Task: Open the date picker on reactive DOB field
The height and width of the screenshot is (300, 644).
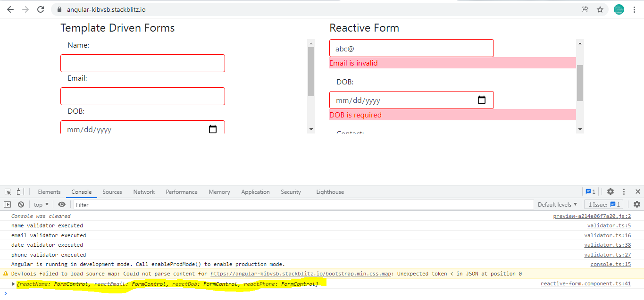Action: (482, 100)
